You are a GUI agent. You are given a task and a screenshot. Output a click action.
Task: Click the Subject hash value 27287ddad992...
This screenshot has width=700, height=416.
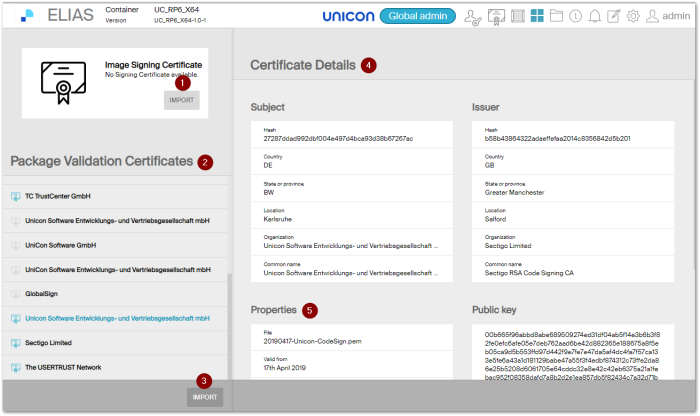pos(338,139)
